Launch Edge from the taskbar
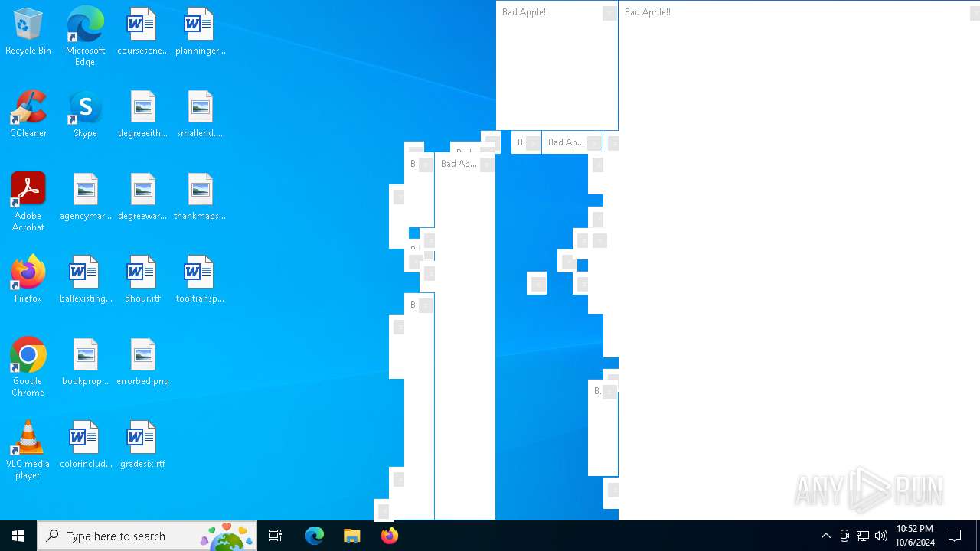This screenshot has width=980, height=551. [315, 536]
